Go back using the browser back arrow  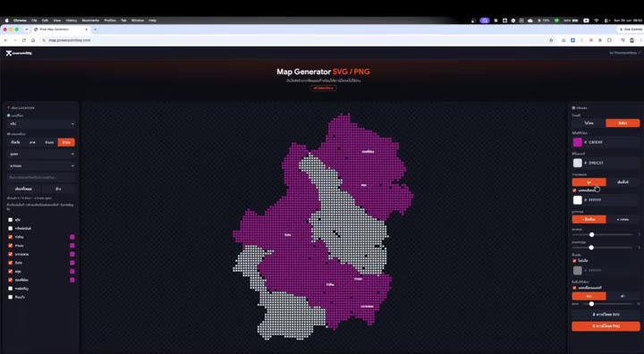[5, 40]
